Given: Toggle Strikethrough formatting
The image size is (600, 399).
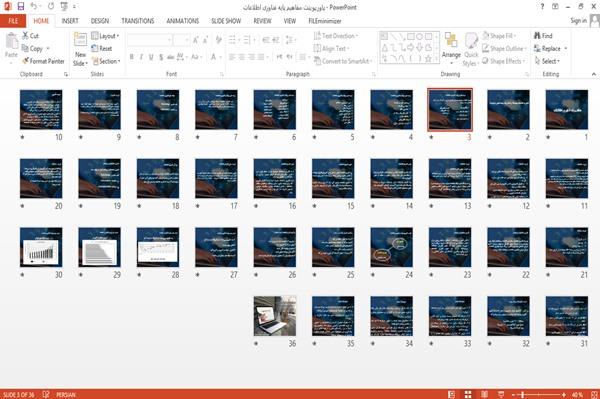Looking at the screenshot, I should (171, 57).
